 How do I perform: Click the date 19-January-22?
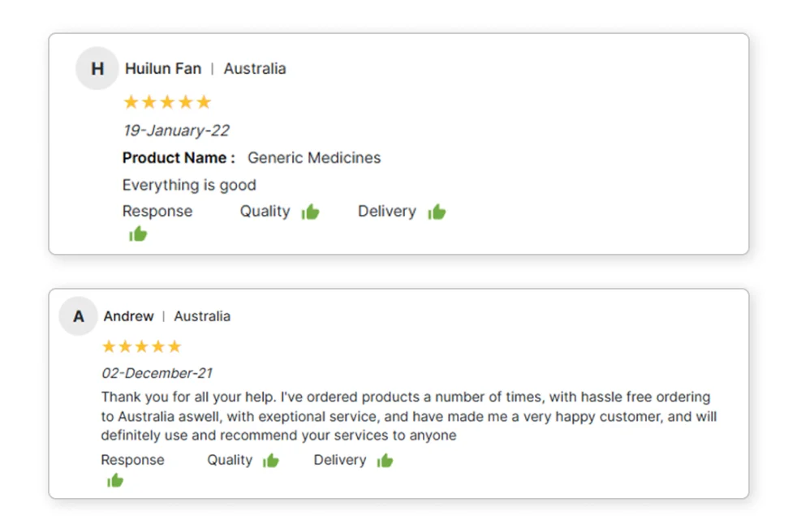point(176,131)
